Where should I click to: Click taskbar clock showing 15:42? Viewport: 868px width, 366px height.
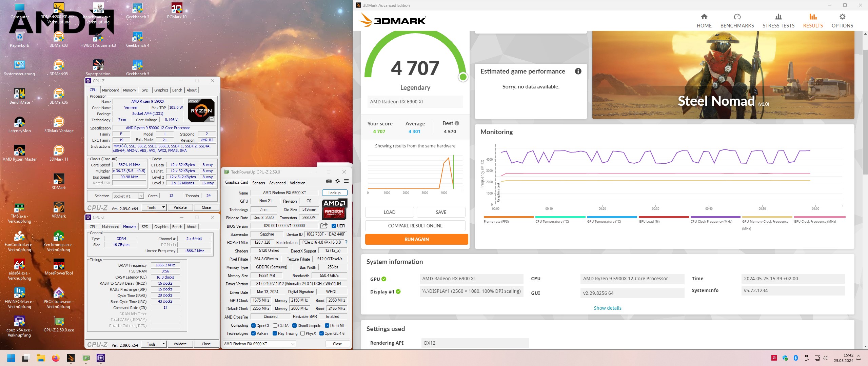coord(843,358)
